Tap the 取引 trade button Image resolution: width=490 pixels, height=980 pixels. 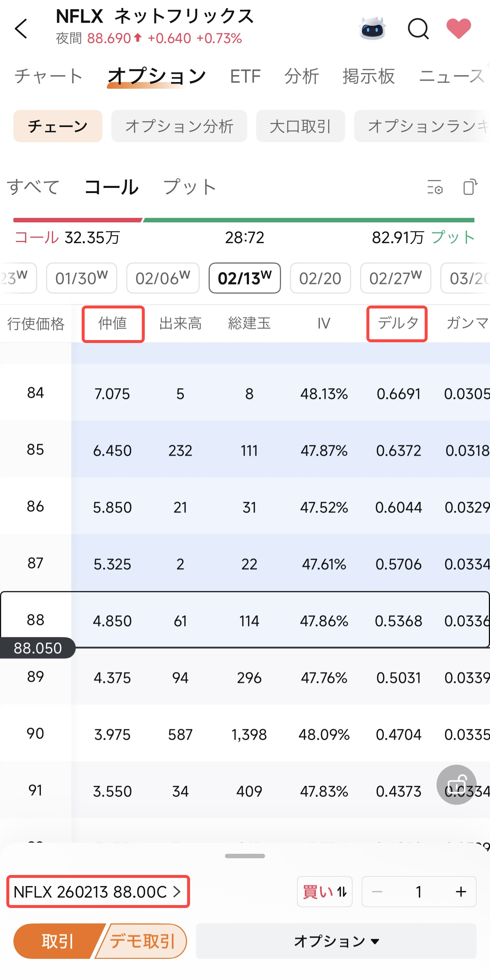point(58,941)
